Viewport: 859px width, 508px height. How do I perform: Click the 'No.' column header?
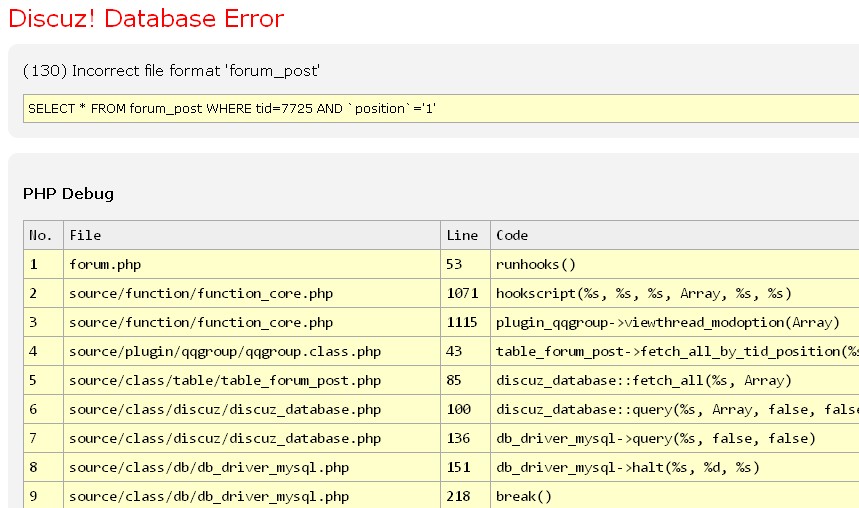tap(43, 235)
